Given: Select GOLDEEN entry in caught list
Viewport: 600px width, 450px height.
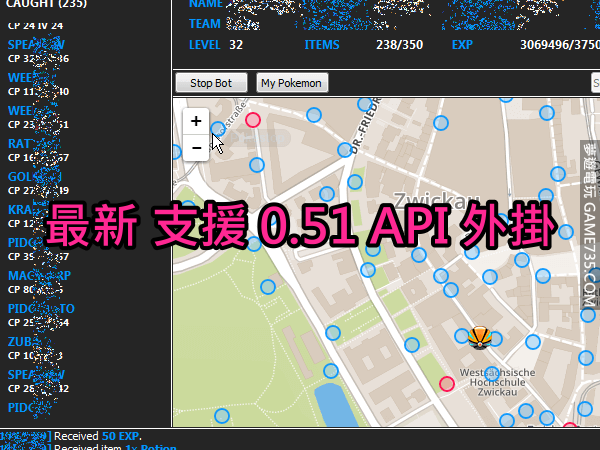Looking at the screenshot, I should (x=38, y=183).
